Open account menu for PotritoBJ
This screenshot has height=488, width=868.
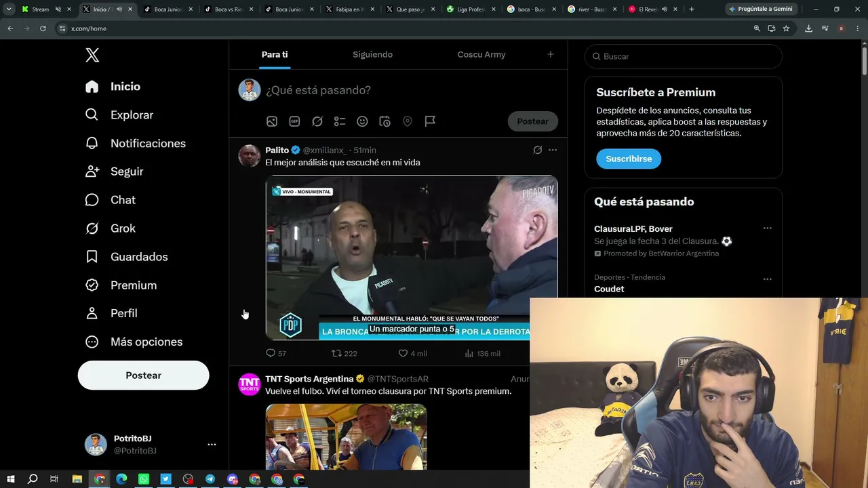212,445
